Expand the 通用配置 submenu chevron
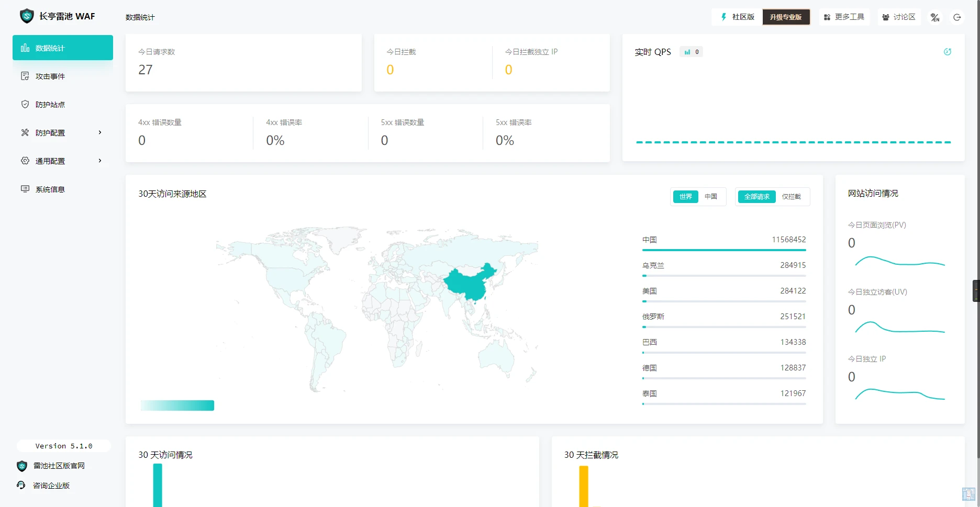Viewport: 980px width, 507px height. 100,161
